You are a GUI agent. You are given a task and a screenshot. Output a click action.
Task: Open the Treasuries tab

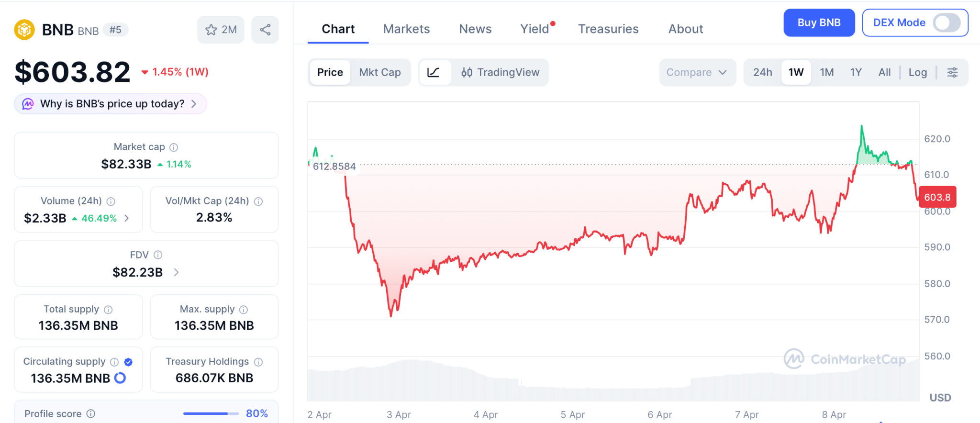(x=608, y=29)
